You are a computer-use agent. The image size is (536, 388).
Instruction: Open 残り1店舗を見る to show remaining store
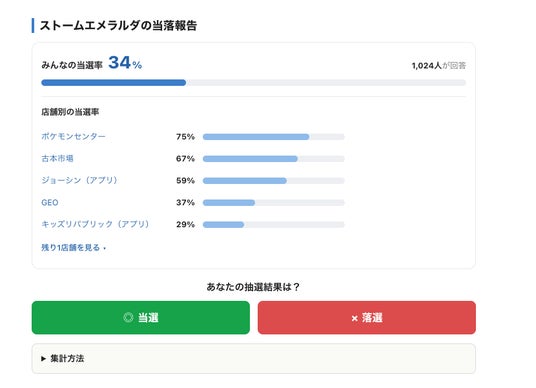point(73,247)
